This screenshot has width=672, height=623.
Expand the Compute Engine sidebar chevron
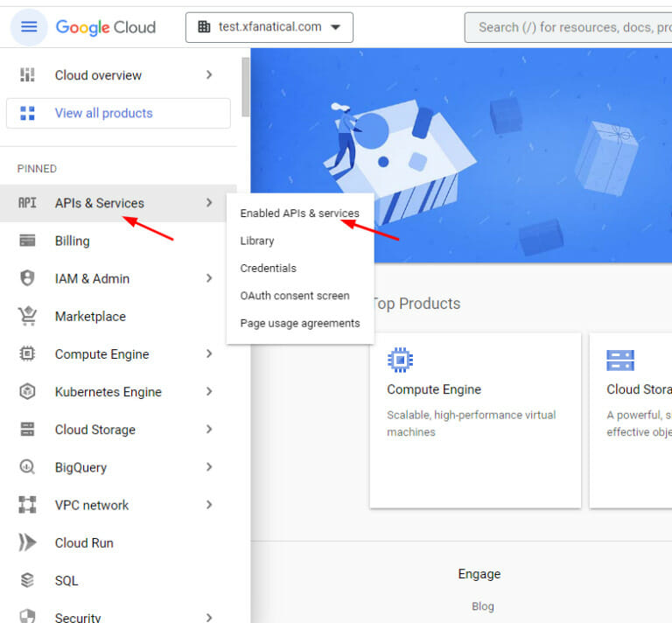209,353
